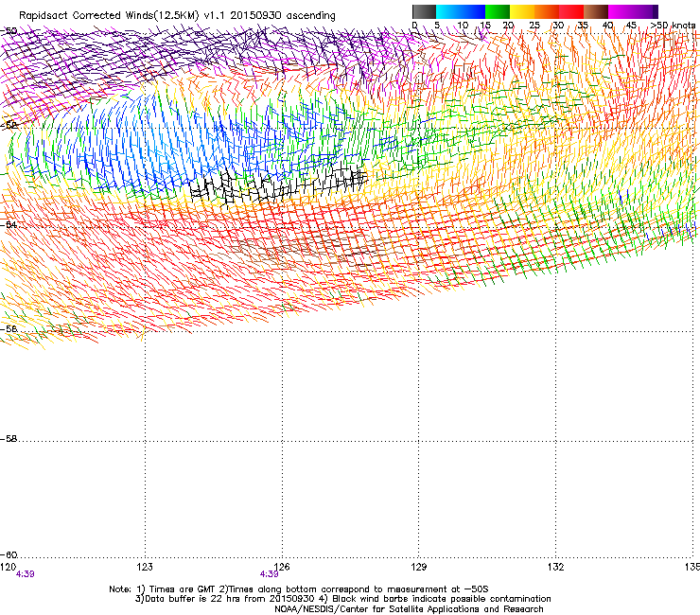Click the '129' longitude axis label

coord(418,567)
